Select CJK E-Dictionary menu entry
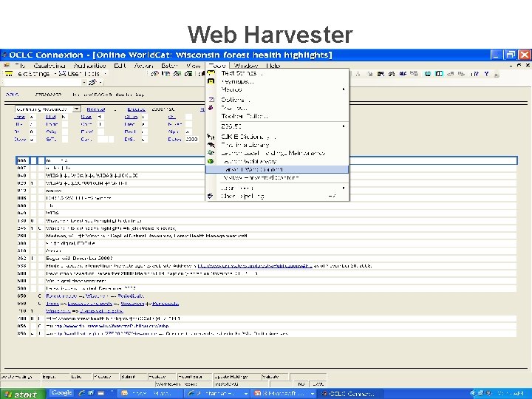The image size is (532, 399). pyautogui.click(x=277, y=137)
